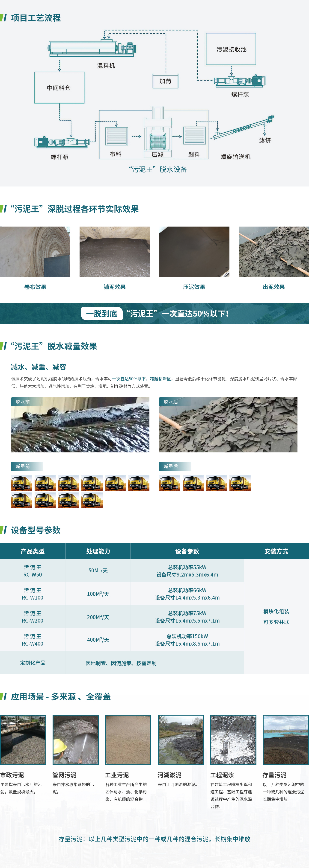Click the 加药 dosing box

coord(165,81)
